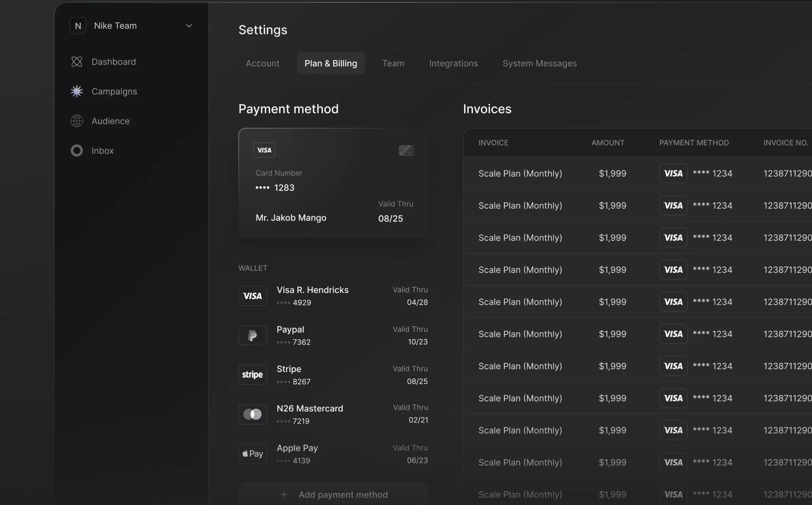Select the N26 Mastercard wallet entry
The height and width of the screenshot is (505, 812).
(x=310, y=408)
